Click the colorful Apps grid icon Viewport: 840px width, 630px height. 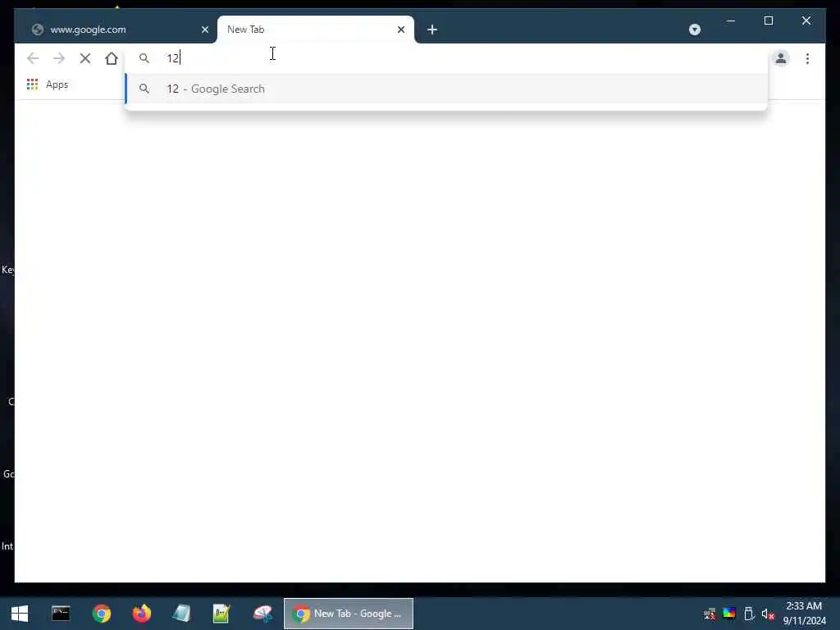click(32, 84)
